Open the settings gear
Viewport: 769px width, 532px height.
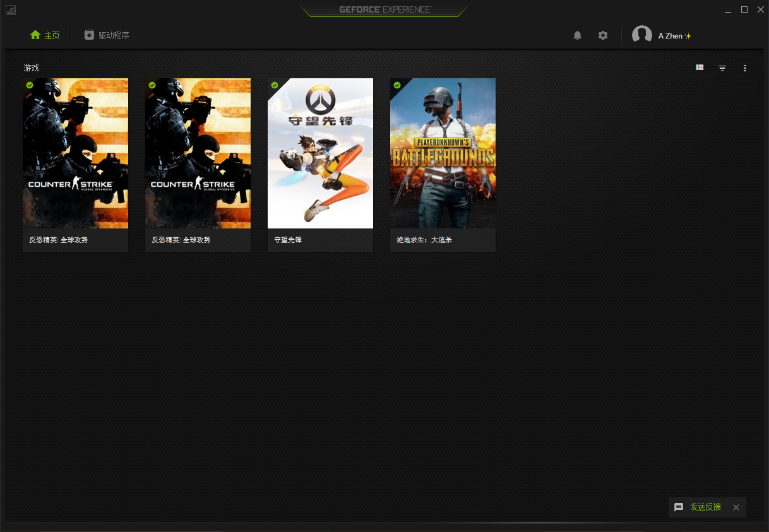tap(603, 35)
